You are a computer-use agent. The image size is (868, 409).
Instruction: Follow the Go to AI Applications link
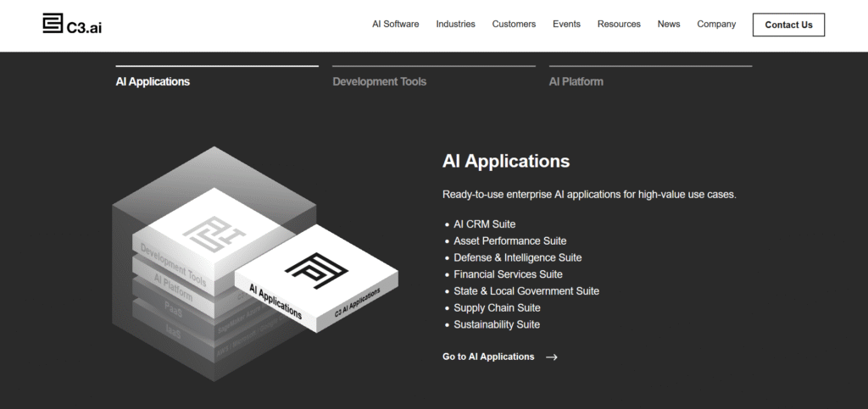[x=488, y=357]
